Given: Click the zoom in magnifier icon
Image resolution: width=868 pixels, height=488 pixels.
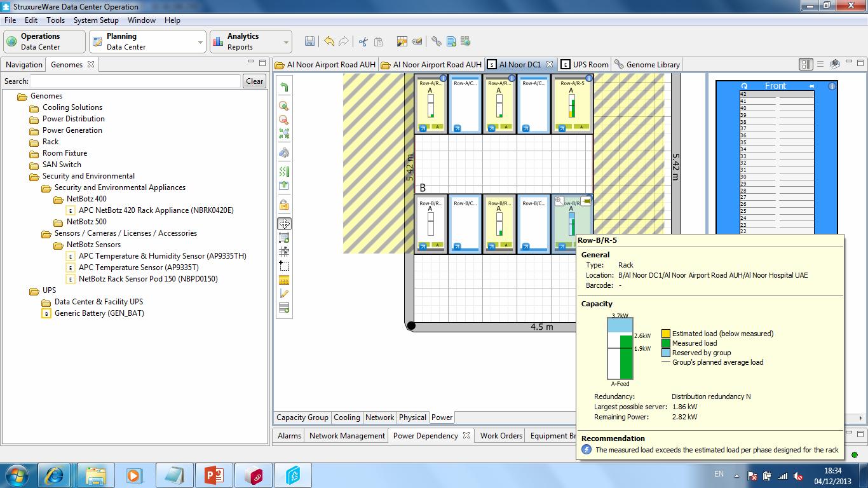Looking at the screenshot, I should pos(284,105).
